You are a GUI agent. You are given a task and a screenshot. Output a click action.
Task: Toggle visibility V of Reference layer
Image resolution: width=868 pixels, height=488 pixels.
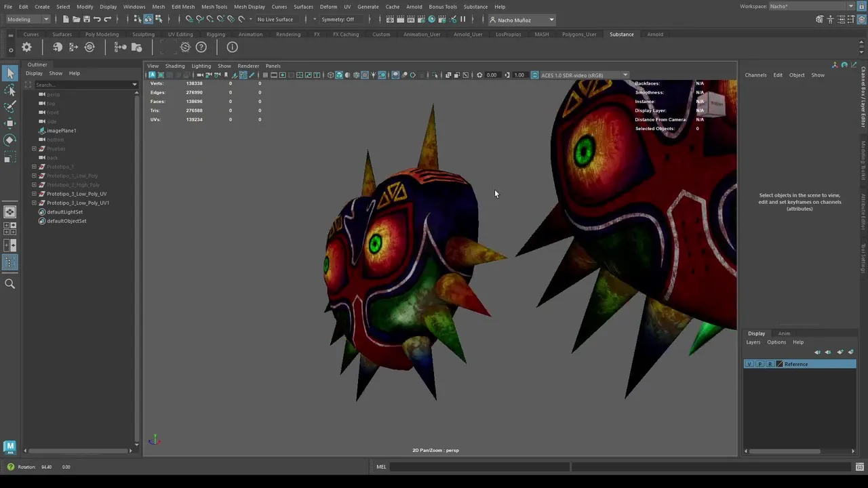(749, 365)
